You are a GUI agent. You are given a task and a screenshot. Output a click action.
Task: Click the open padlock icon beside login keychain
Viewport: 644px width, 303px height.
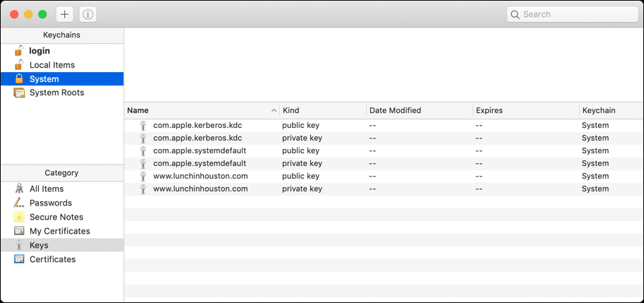pos(19,51)
